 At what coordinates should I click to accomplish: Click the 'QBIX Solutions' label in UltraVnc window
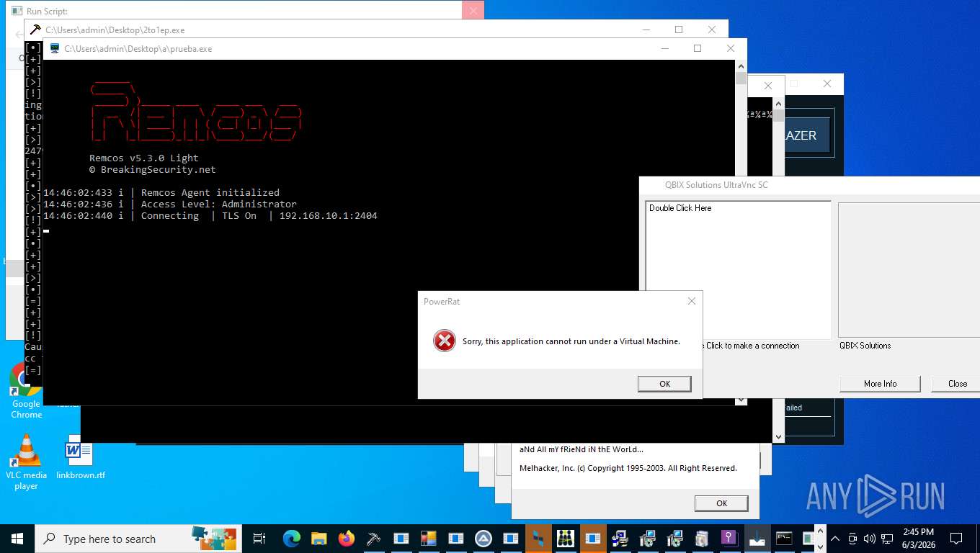tap(865, 346)
